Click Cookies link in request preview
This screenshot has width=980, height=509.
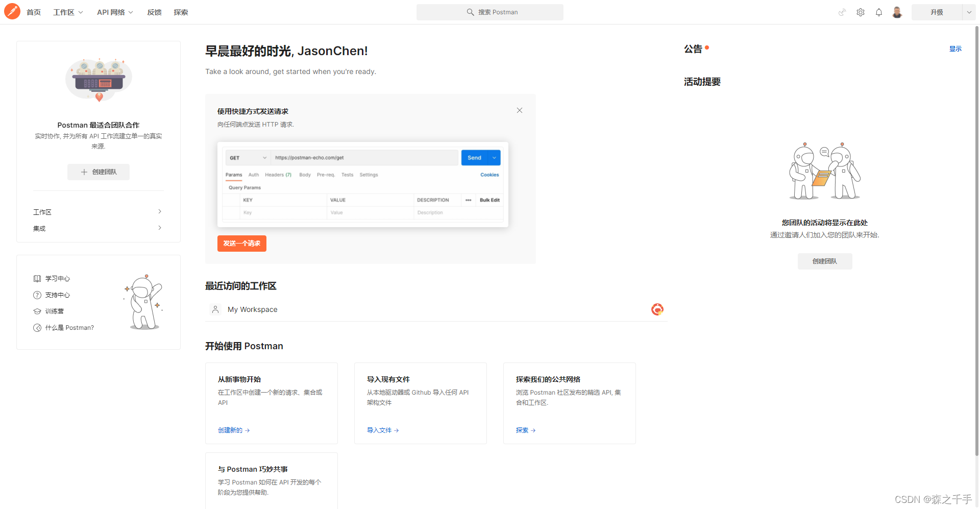[489, 175]
